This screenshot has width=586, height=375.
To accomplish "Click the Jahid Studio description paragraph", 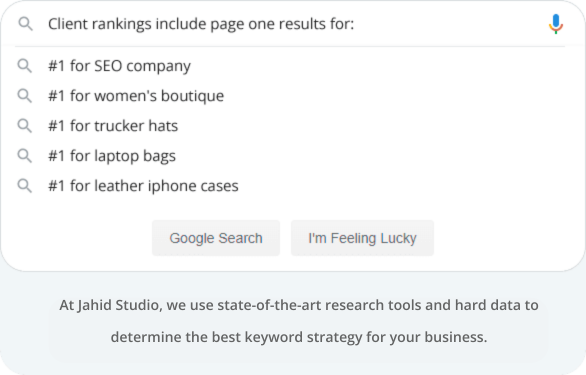I will [x=299, y=321].
